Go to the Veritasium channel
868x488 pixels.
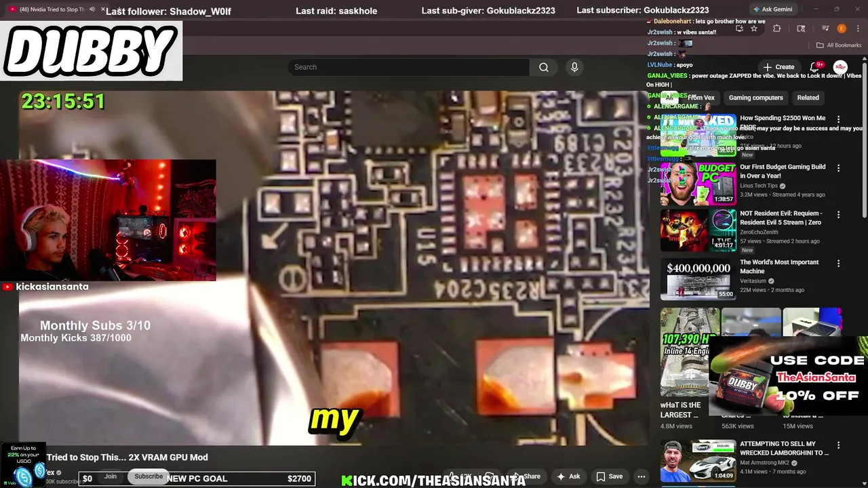753,281
